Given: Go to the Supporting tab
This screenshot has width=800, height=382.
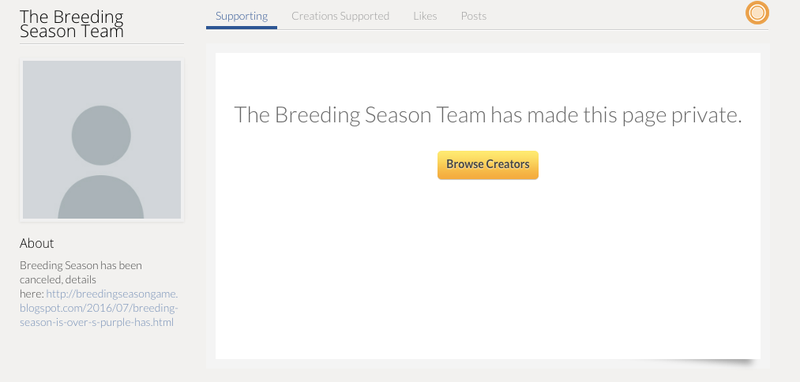Looking at the screenshot, I should point(241,16).
